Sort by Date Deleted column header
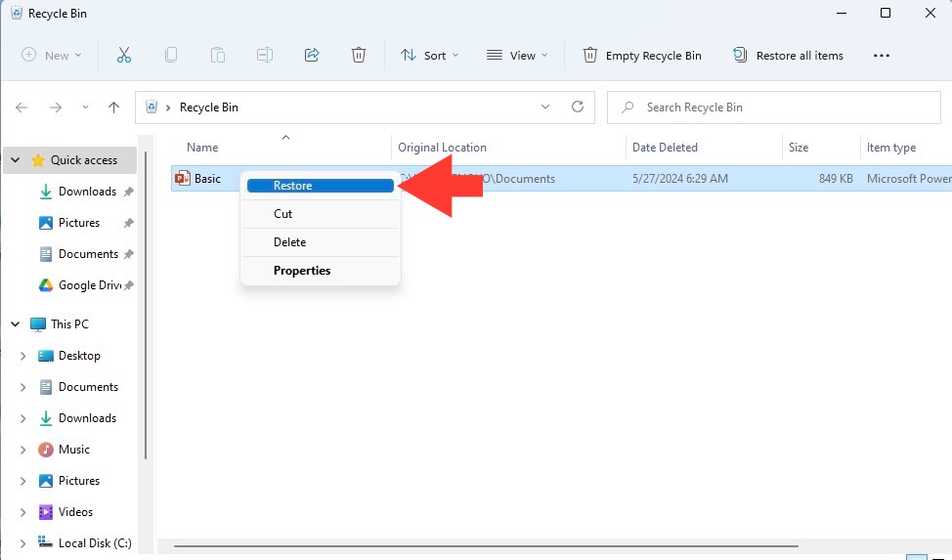Screen dimensions: 952x560 [x=665, y=148]
